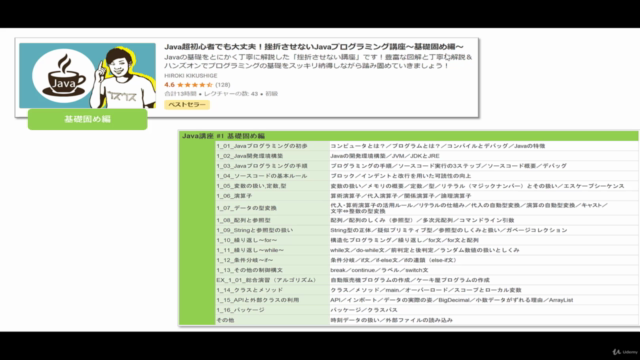Click the 合計13時間 レクチャーの数 43 info line
Screen dimensions: 640x360
pos(221,93)
